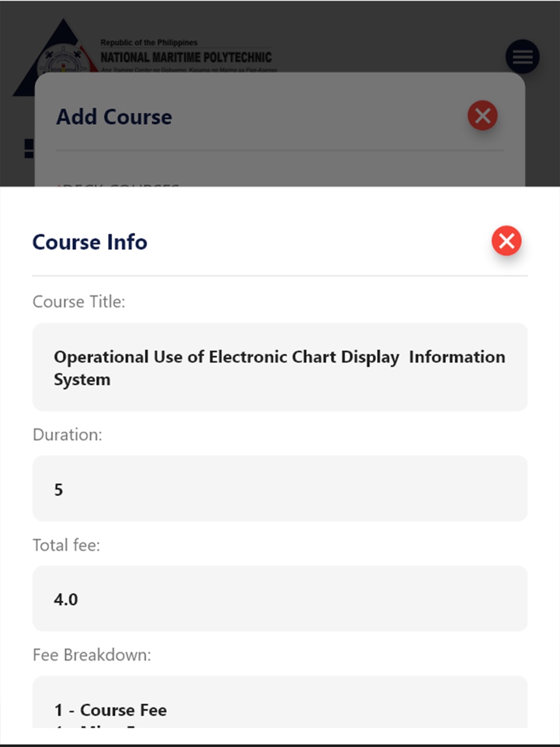The image size is (560, 747).
Task: Click the National Maritime Polytechnic header title
Action: (186, 57)
